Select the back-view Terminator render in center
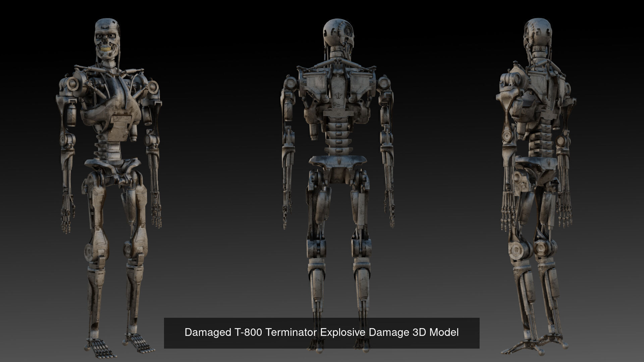The height and width of the screenshot is (362, 644). (x=337, y=186)
